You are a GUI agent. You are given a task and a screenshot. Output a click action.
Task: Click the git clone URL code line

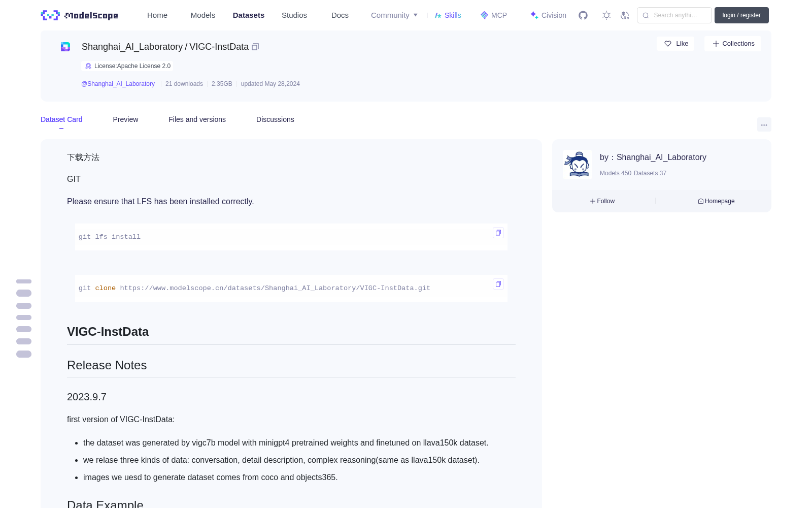(x=254, y=288)
